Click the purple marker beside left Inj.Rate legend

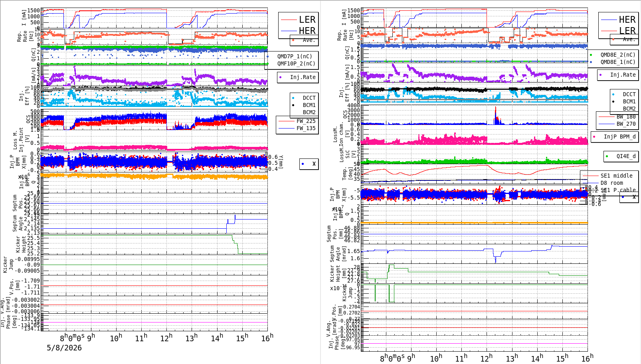(x=281, y=77)
